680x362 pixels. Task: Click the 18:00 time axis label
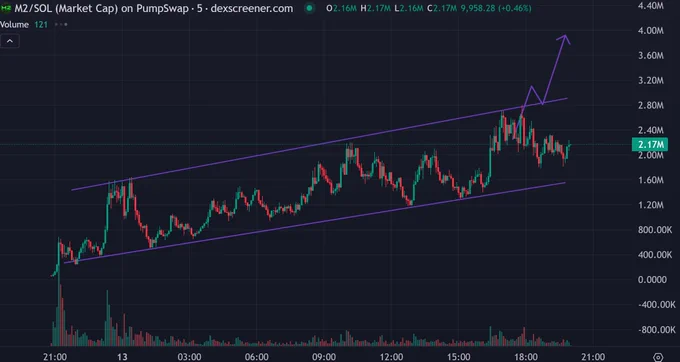point(526,357)
